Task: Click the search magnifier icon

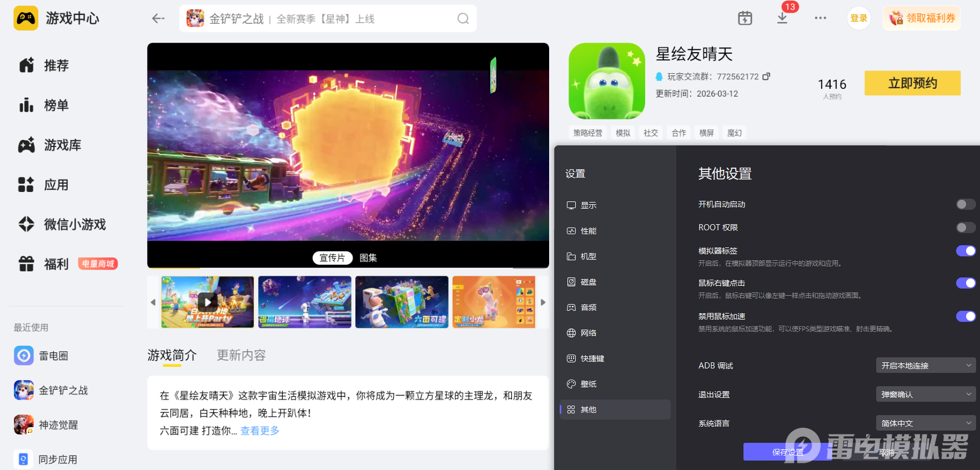Action: 463,19
